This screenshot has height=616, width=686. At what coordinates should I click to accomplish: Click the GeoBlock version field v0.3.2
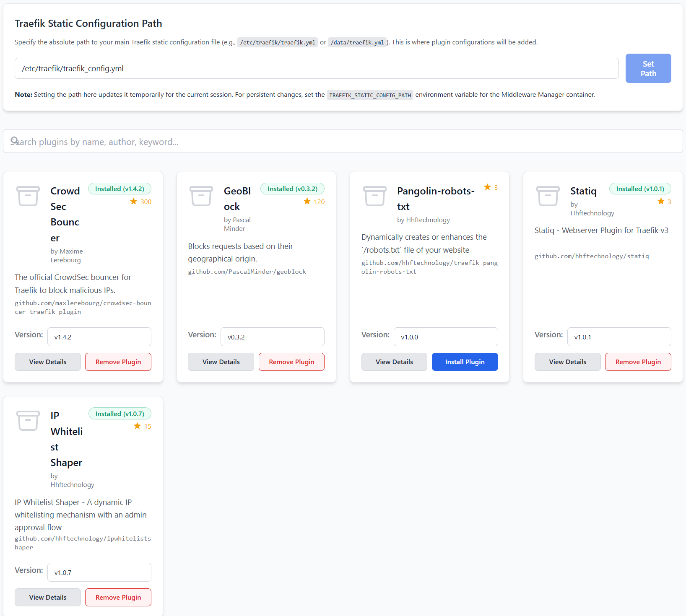click(x=273, y=337)
